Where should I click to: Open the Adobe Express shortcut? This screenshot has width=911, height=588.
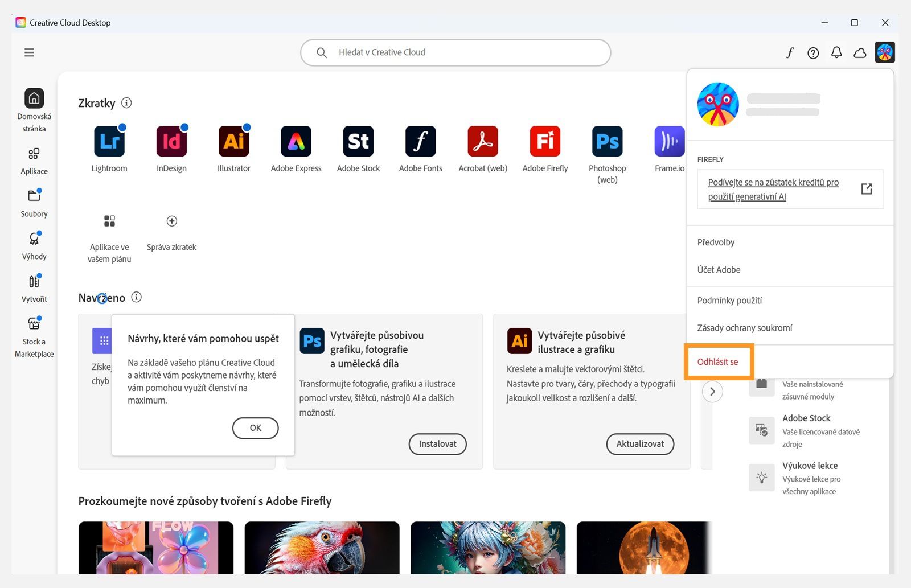pyautogui.click(x=296, y=149)
